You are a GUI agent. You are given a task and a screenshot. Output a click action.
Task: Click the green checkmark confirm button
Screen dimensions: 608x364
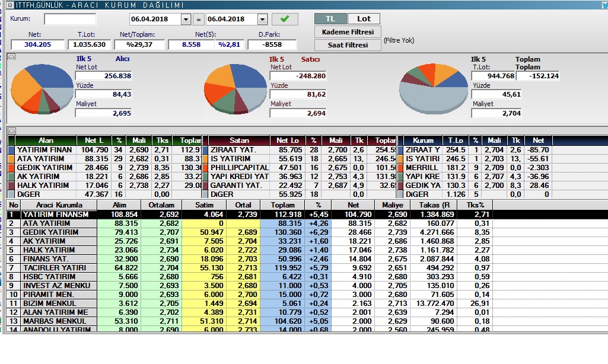point(285,19)
